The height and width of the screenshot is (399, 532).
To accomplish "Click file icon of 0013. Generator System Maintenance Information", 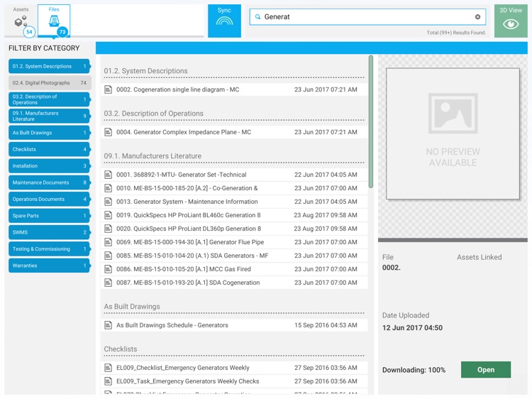I will coord(109,202).
